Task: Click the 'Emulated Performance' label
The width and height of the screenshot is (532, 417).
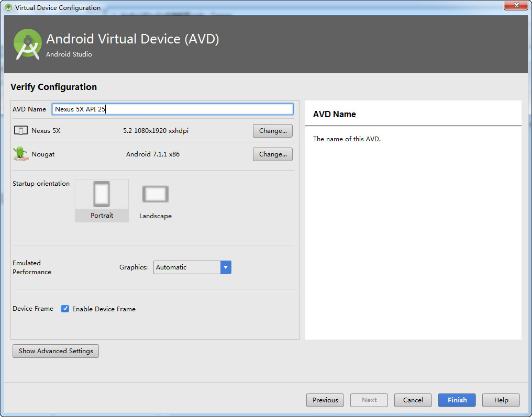Action: click(32, 267)
